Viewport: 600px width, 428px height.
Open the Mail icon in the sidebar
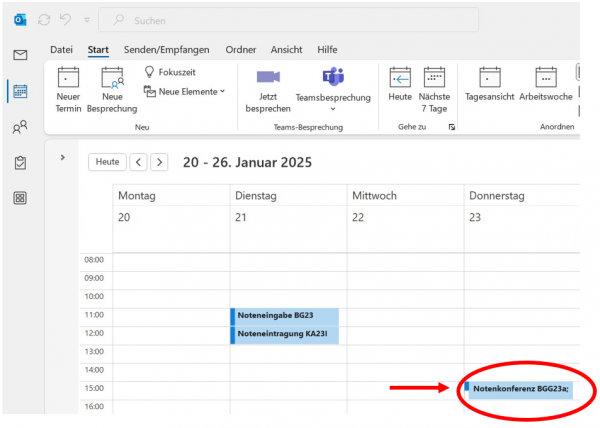click(x=20, y=55)
